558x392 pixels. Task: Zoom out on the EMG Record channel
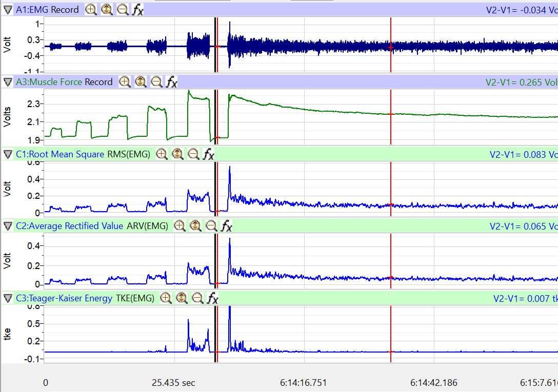coord(122,9)
